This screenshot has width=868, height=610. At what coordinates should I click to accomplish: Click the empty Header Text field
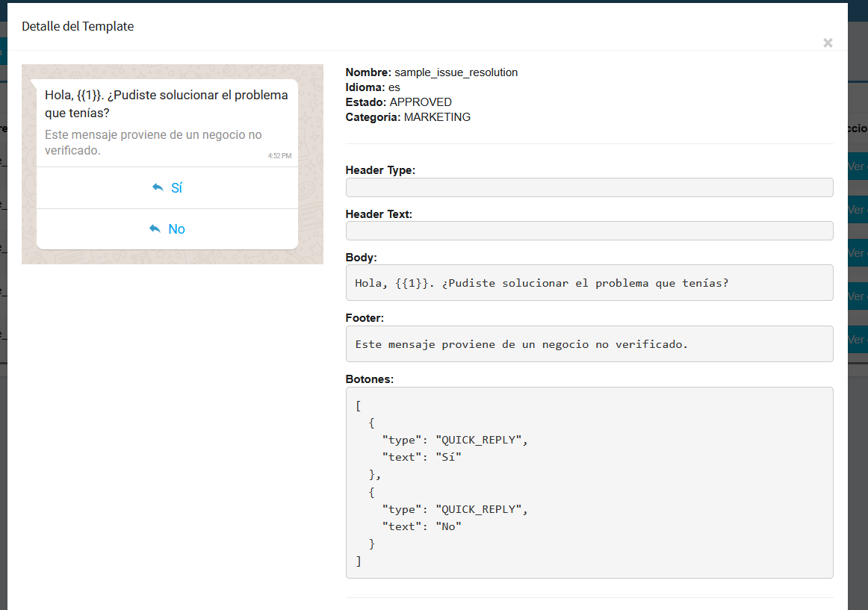pos(589,231)
